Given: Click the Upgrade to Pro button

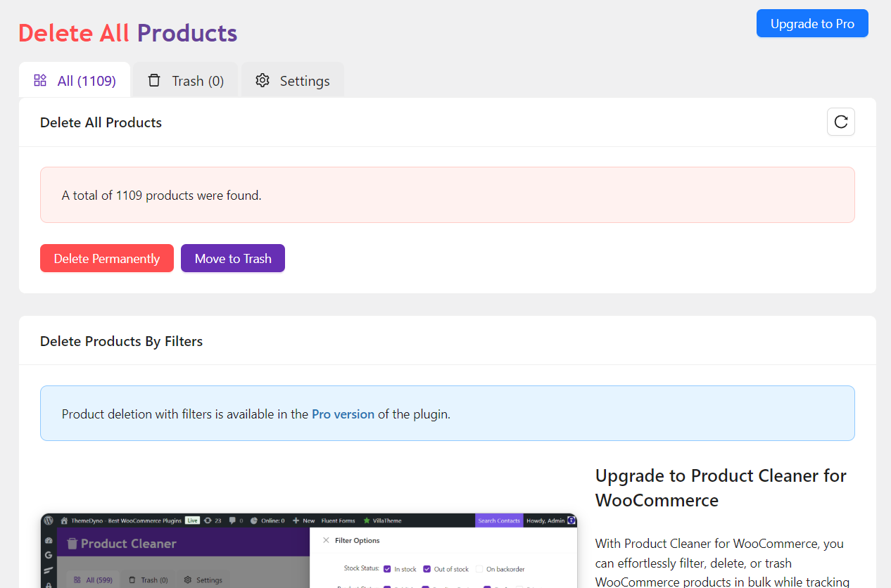Looking at the screenshot, I should [812, 23].
